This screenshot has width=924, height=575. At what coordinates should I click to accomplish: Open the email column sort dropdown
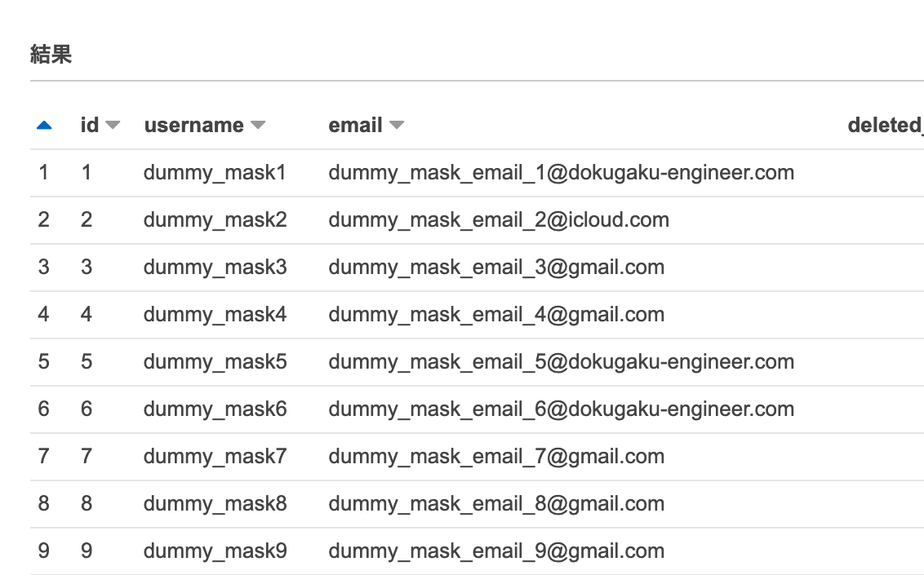tap(397, 126)
